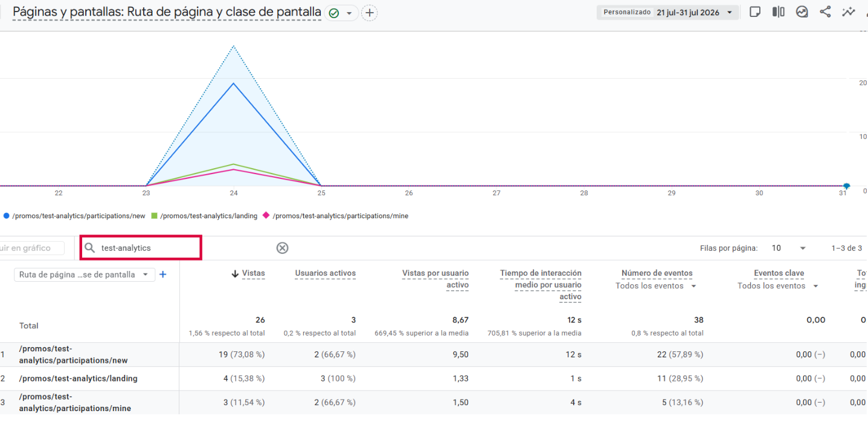
Task: Open the report status check dropdown
Action: (x=341, y=13)
